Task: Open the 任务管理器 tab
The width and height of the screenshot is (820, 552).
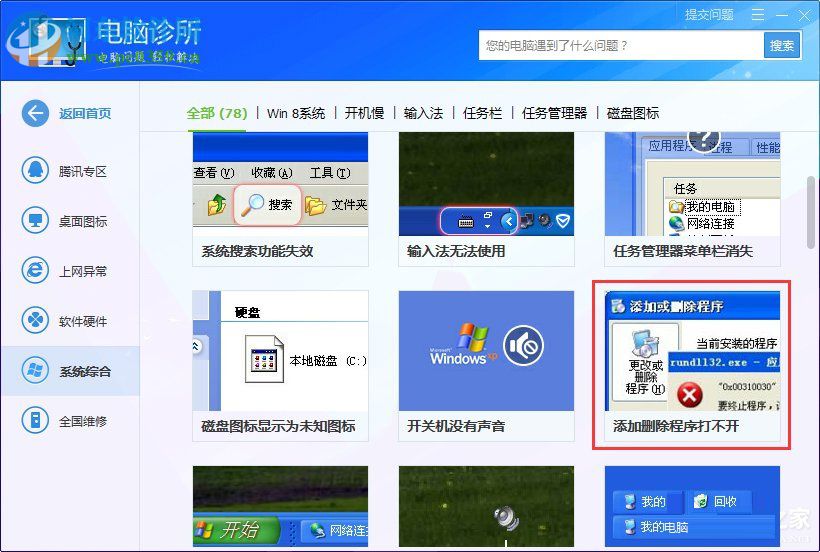Action: point(554,113)
